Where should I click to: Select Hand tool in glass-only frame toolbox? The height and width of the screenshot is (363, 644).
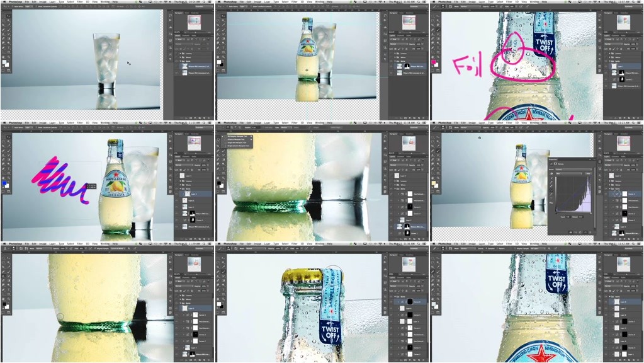click(3, 57)
